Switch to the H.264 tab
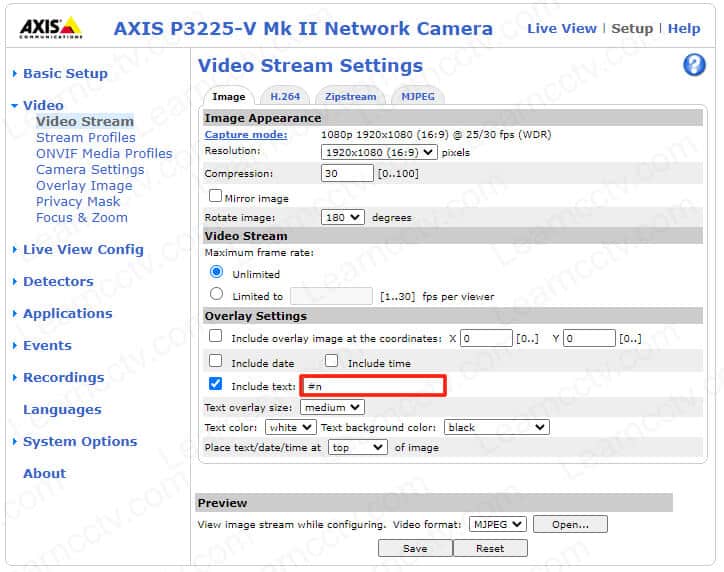This screenshot has width=724, height=572. tap(284, 97)
